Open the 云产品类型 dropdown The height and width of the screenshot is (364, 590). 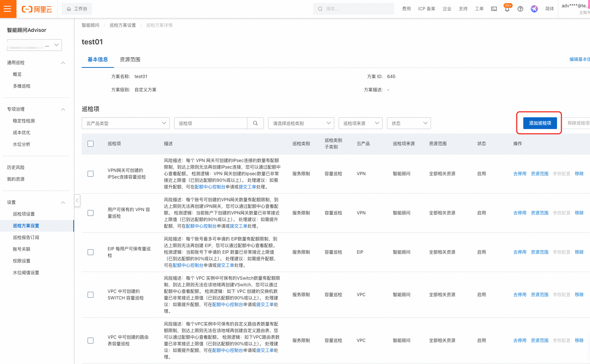126,123
